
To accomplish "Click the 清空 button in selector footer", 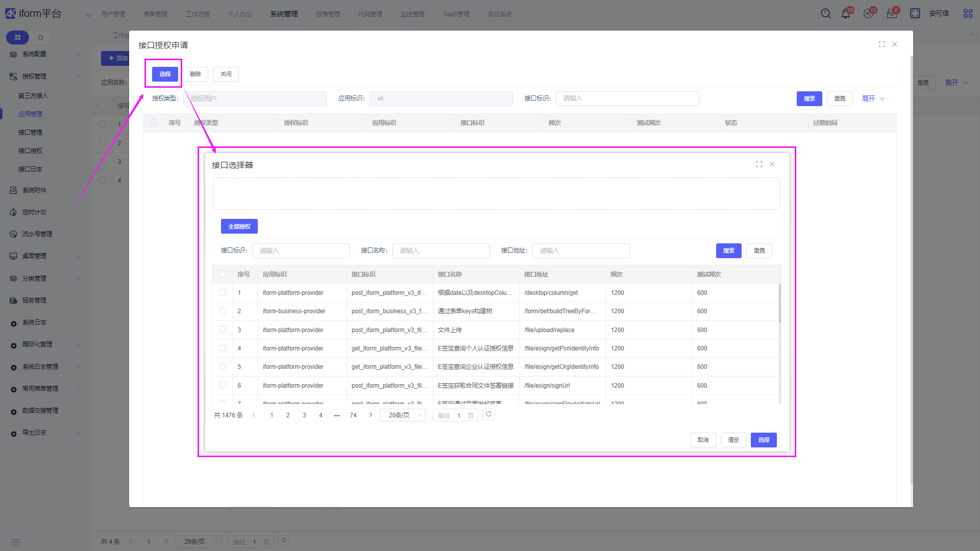I will click(x=733, y=440).
